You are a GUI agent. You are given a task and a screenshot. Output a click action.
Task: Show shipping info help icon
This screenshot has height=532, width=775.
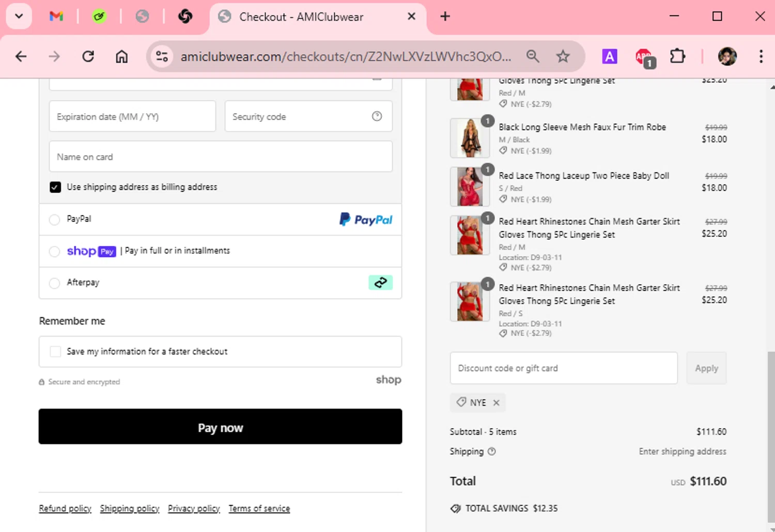[x=492, y=451]
